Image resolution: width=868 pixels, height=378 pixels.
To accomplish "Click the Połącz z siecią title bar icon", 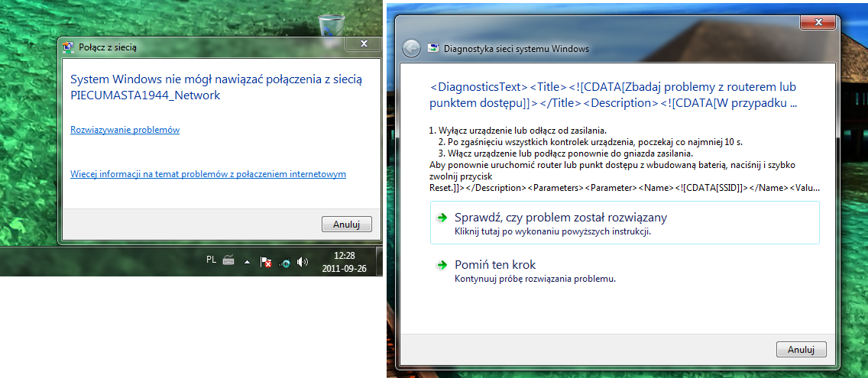I will [x=70, y=47].
